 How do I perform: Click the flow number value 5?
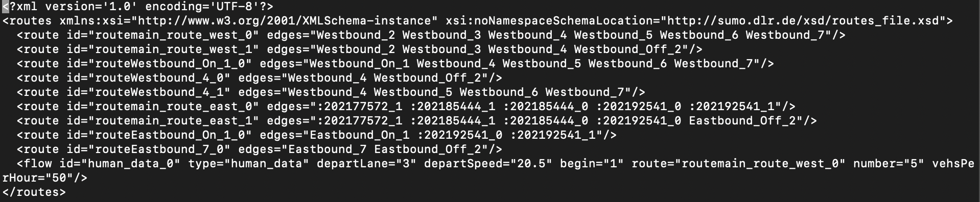pyautogui.click(x=914, y=164)
